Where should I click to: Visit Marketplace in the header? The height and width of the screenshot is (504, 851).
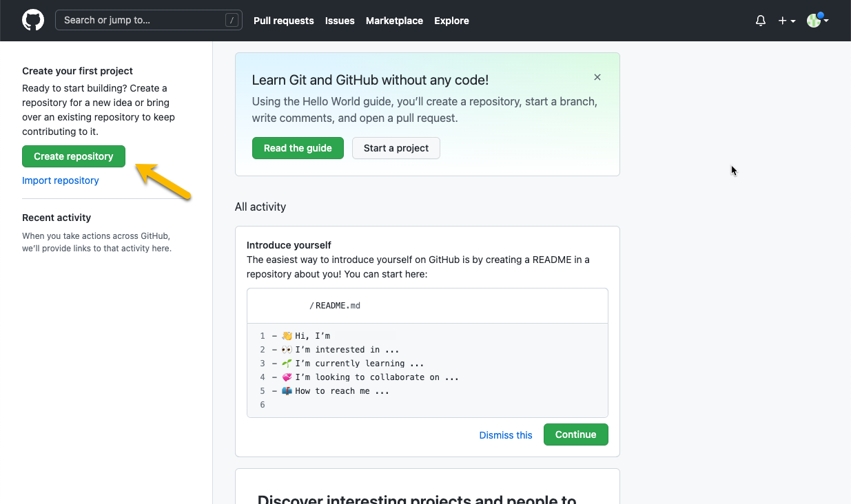point(394,21)
